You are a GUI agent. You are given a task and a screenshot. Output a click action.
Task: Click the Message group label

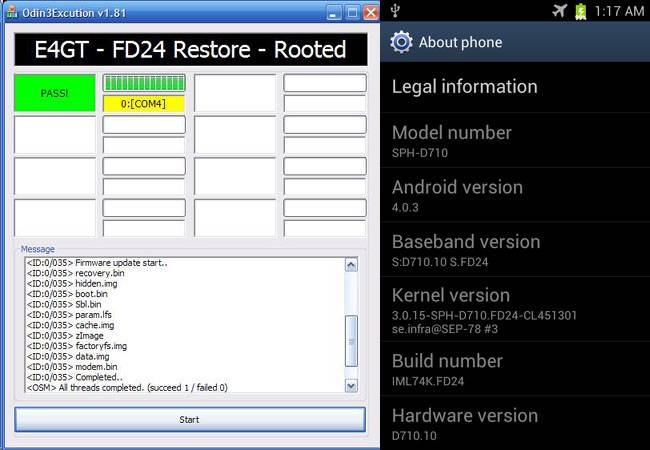38,249
